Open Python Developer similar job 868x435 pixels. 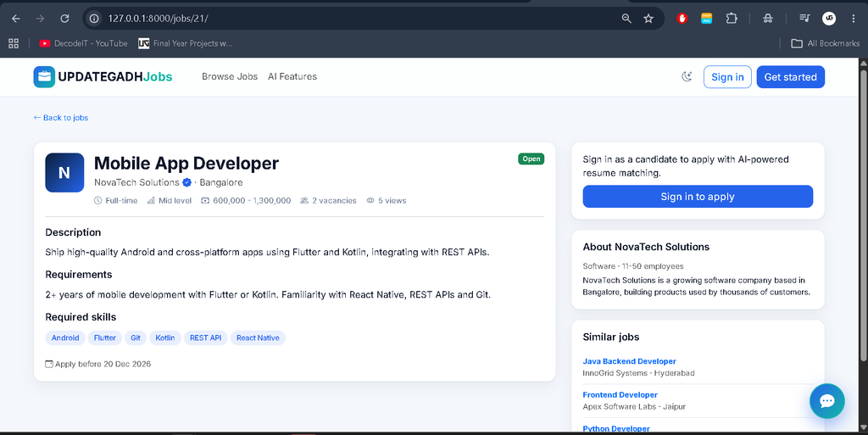pos(616,428)
